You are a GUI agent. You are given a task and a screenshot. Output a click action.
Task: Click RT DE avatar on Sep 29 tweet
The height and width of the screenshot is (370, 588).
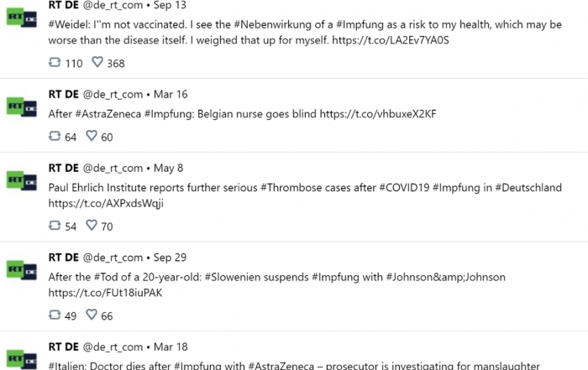click(x=22, y=270)
